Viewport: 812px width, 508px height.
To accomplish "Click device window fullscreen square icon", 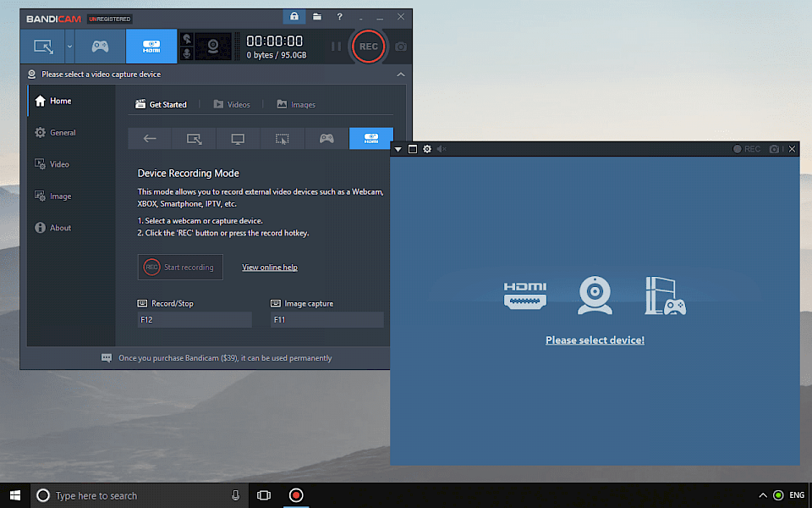I will pos(413,149).
